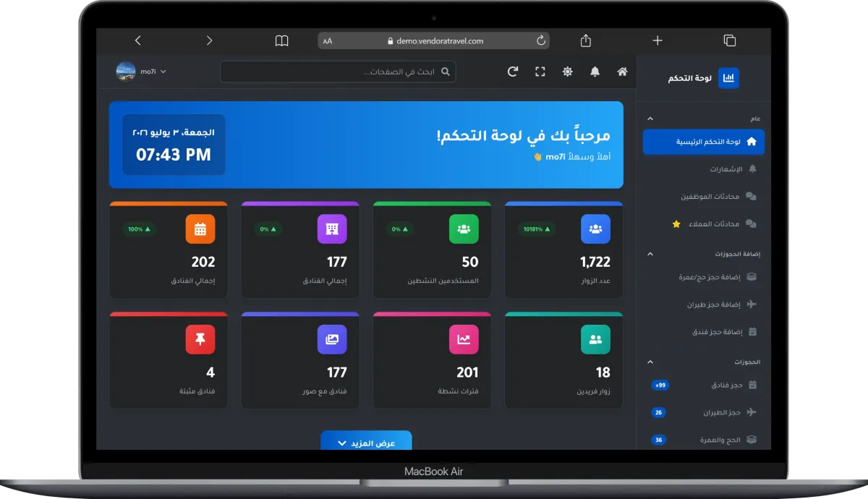Collapse the عام sidebar section
The height and width of the screenshot is (499, 868).
(650, 119)
